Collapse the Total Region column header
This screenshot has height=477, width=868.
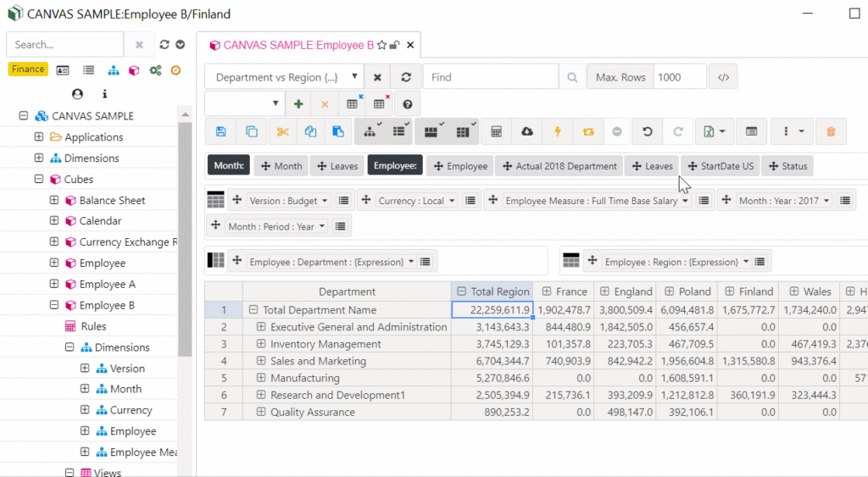tap(461, 291)
